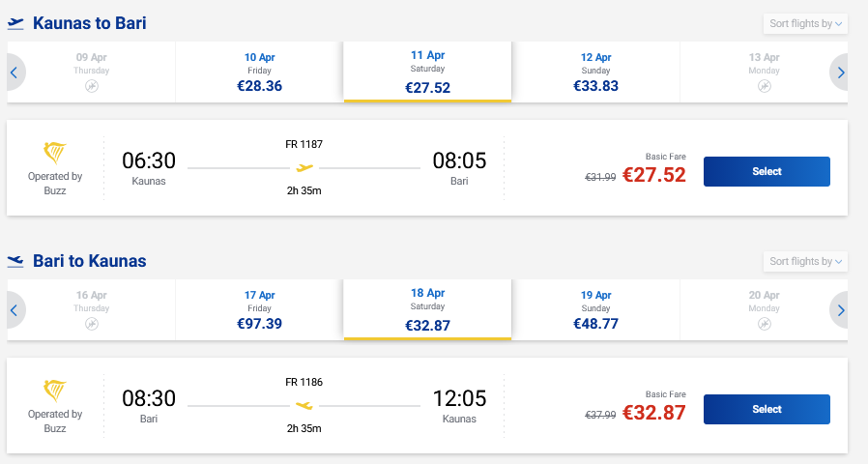Show earlier dates for Kaunas to Bari
Image resolution: width=868 pixels, height=464 pixels.
(14, 72)
